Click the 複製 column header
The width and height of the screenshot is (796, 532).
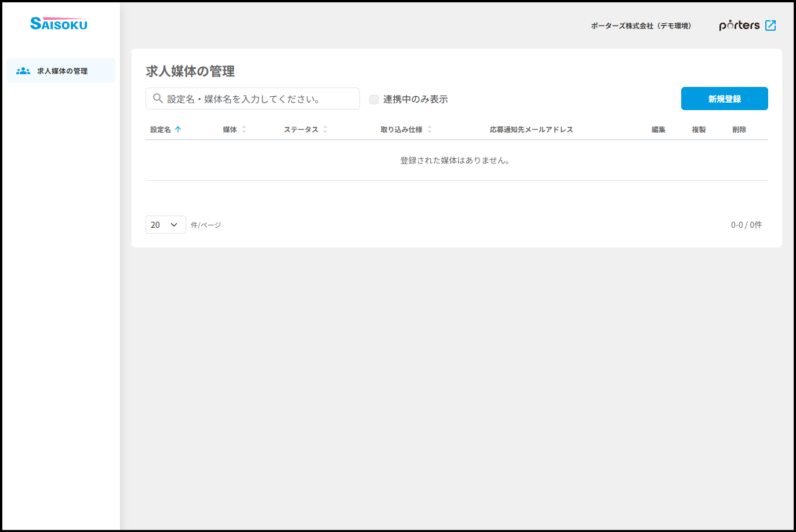(699, 130)
